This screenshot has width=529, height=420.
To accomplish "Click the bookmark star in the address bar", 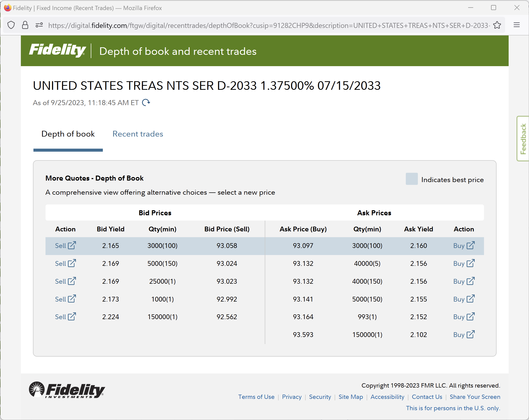I will [x=497, y=25].
